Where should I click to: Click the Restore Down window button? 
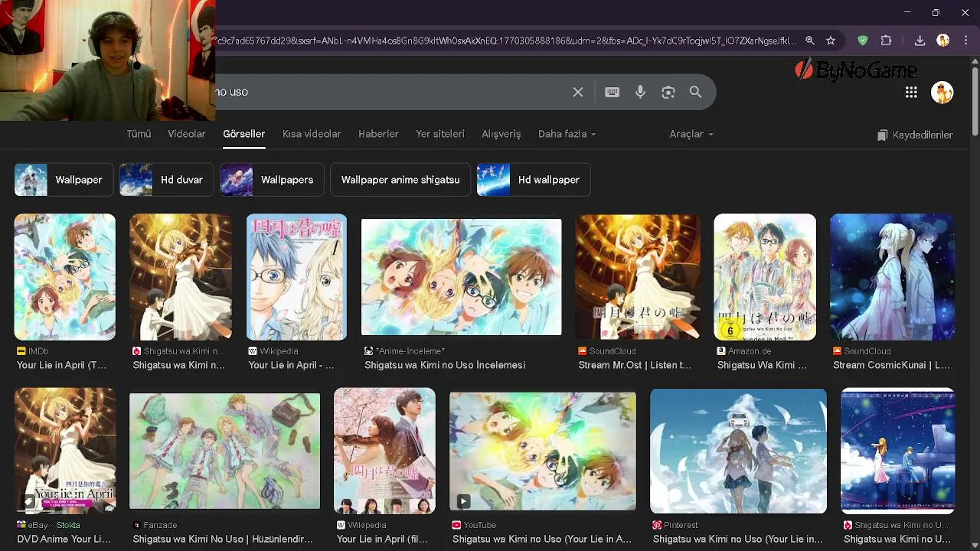[936, 12]
